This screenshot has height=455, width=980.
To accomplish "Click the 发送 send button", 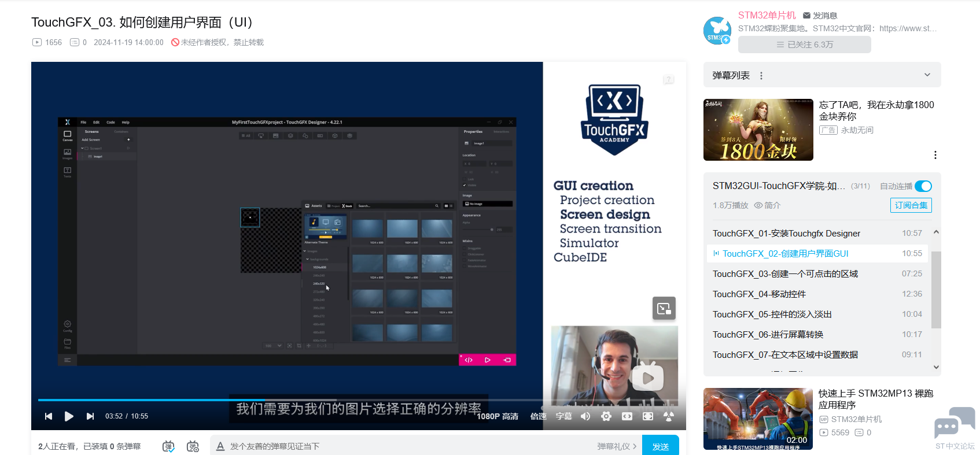I will point(661,446).
